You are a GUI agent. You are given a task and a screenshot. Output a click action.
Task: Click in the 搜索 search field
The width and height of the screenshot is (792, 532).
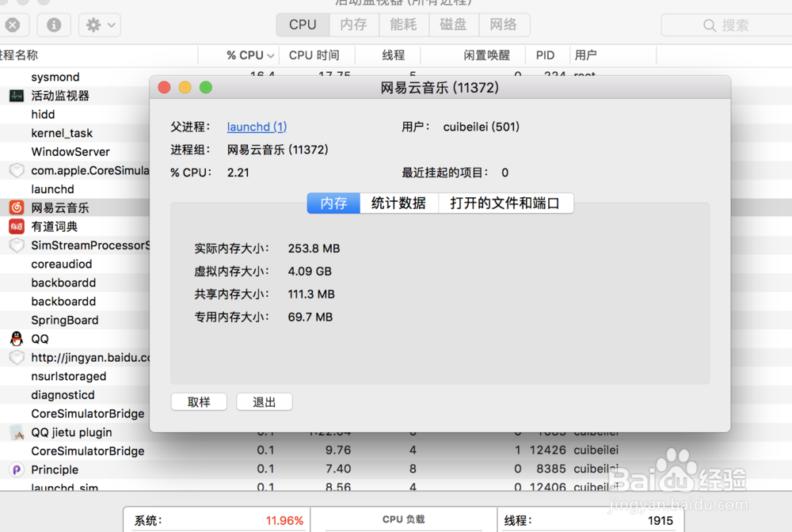click(727, 25)
